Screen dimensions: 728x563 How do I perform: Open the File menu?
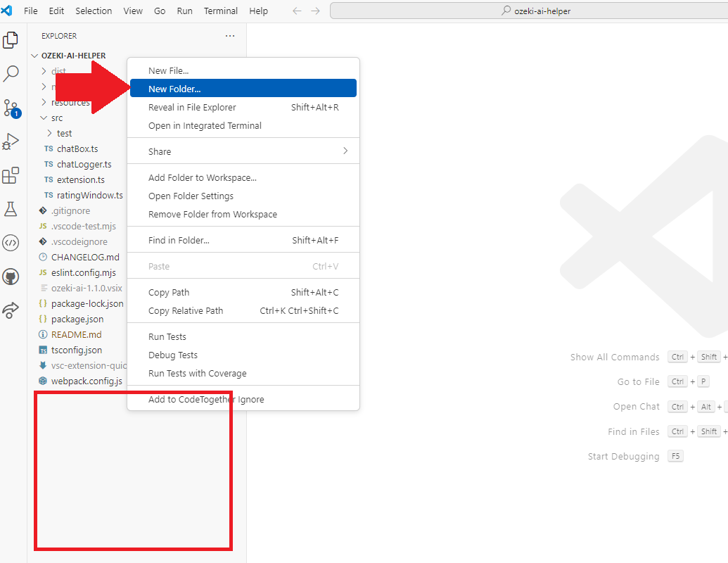pyautogui.click(x=31, y=11)
